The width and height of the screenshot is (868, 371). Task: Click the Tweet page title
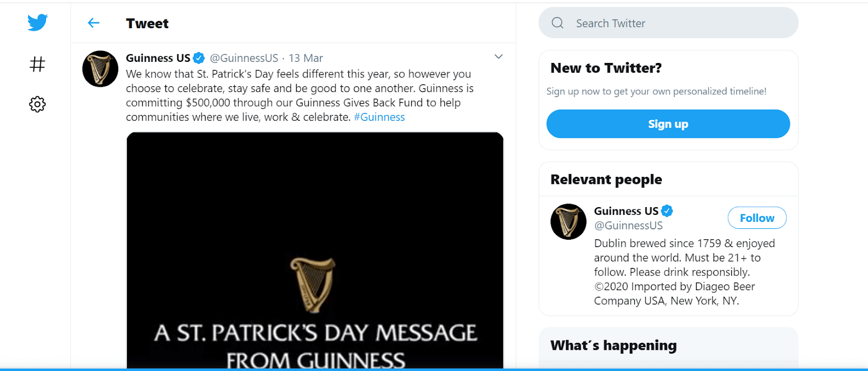pyautogui.click(x=147, y=23)
